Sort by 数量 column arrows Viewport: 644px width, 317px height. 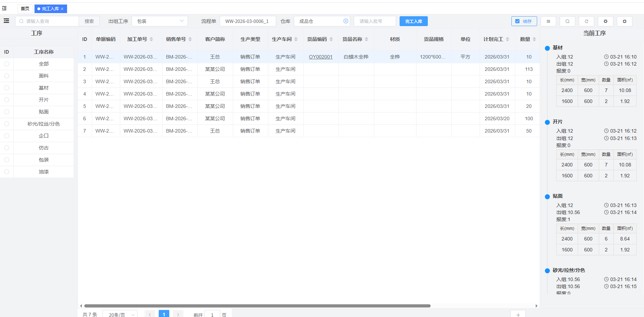click(x=534, y=39)
